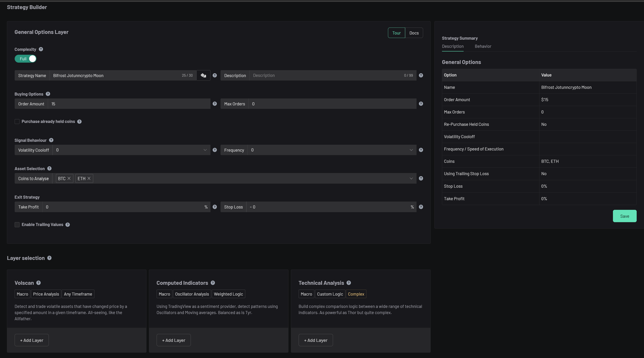Open Complexity help question mark icon
The width and height of the screenshot is (644, 358).
click(x=41, y=49)
